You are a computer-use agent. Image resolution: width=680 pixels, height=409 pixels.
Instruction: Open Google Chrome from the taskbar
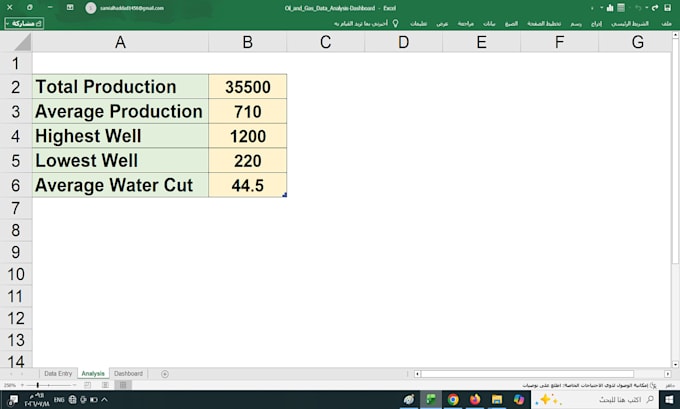(x=453, y=399)
